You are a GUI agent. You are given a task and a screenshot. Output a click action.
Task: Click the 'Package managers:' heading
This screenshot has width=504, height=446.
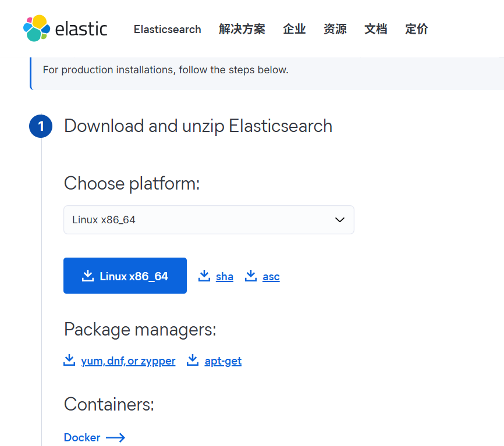click(x=140, y=330)
